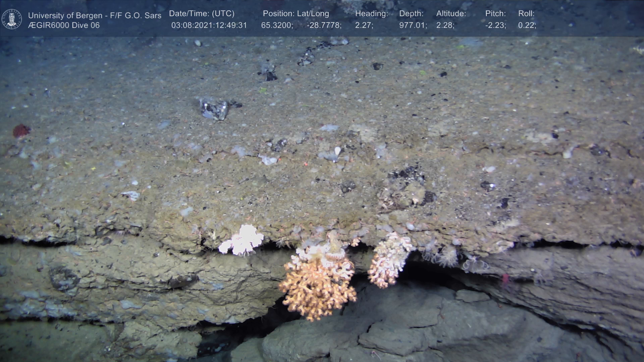644x362 pixels.
Task: Select the ÆGIR6000 Dive 06 label
Action: pyautogui.click(x=64, y=25)
